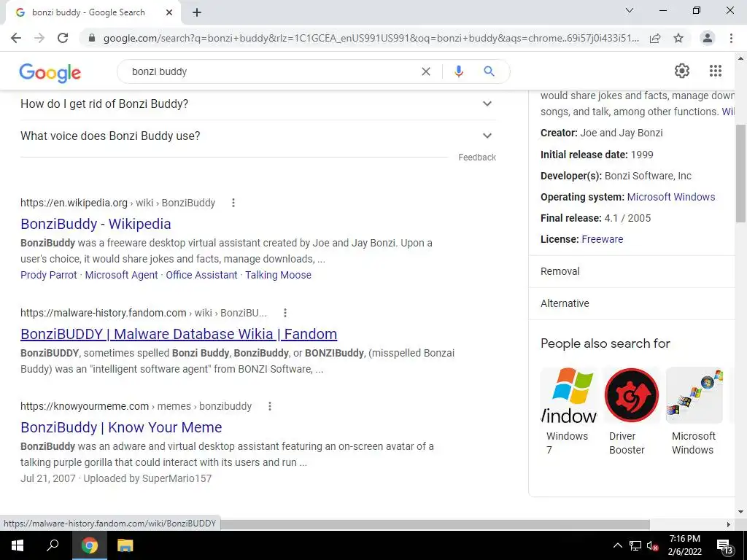This screenshot has height=560, width=747.
Task: Open the BonziBuddy - Wikipedia result
Action: click(x=96, y=224)
